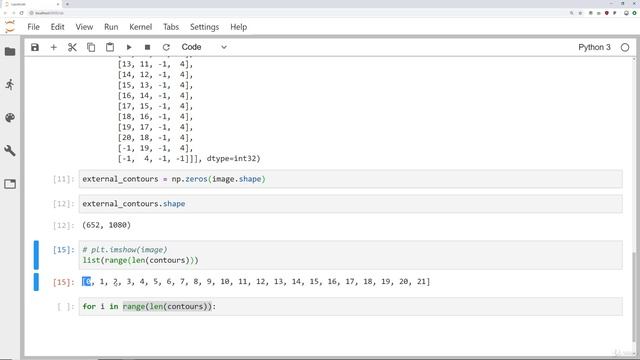The image size is (640, 360).
Task: Reload the page with browser refresh icon
Action: point(21,13)
